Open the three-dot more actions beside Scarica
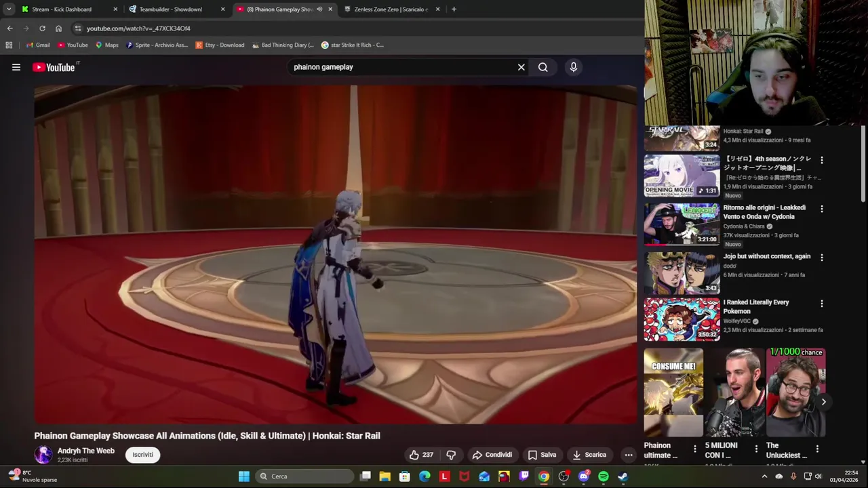The image size is (868, 488). click(x=629, y=455)
